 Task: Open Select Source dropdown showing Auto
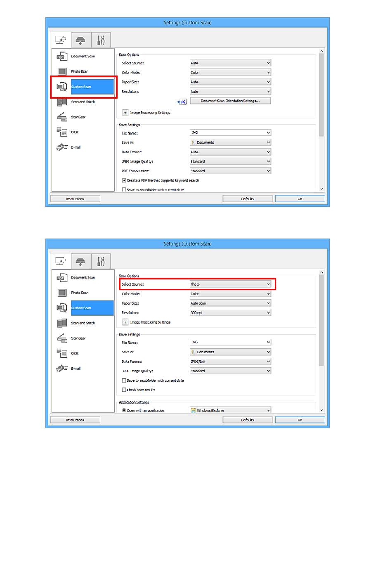[230, 63]
